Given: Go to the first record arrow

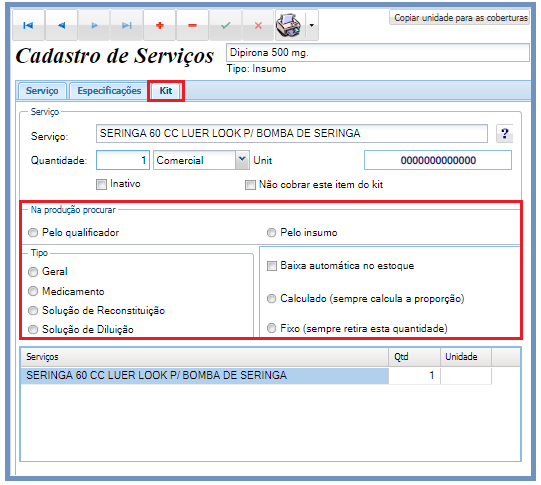Looking at the screenshot, I should [28, 25].
